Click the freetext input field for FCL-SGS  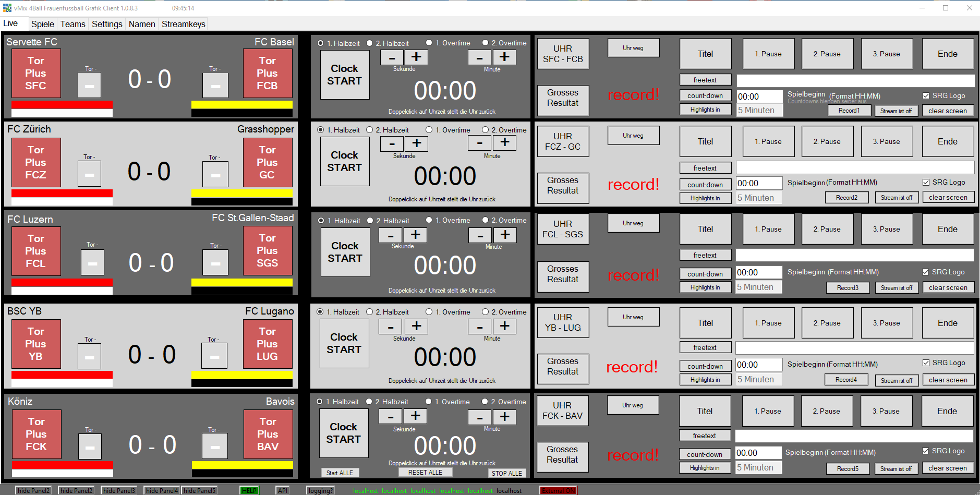pos(854,255)
